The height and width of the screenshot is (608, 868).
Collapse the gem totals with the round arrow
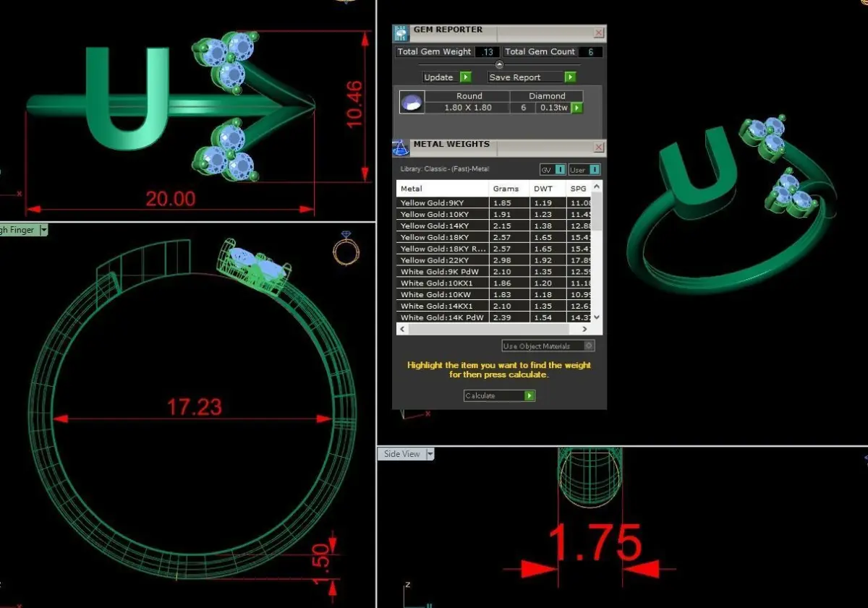pos(499,65)
